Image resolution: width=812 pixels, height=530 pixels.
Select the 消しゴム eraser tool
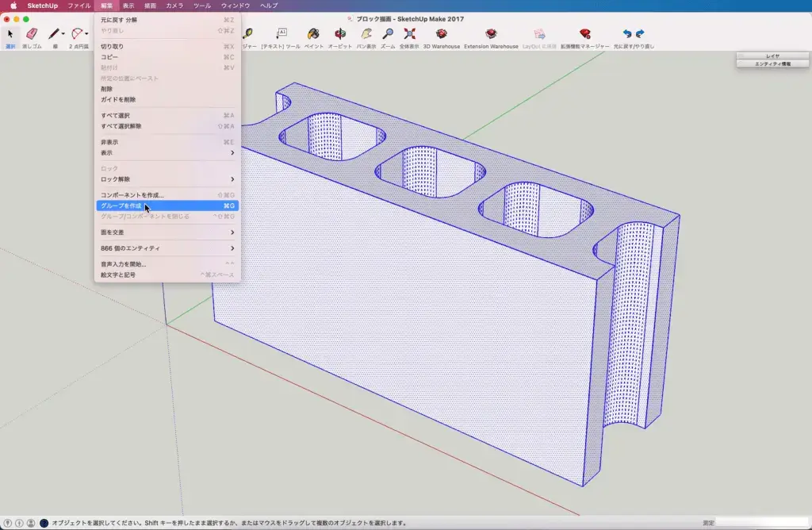[32, 34]
